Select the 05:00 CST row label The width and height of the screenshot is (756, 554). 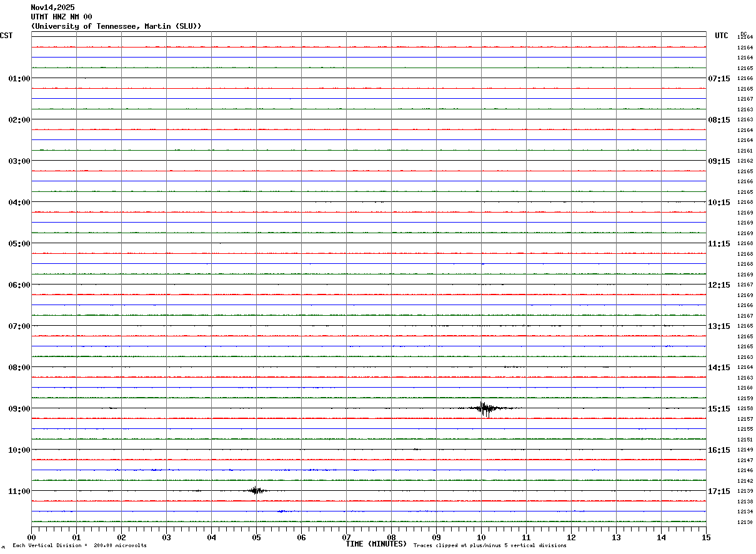(19, 243)
